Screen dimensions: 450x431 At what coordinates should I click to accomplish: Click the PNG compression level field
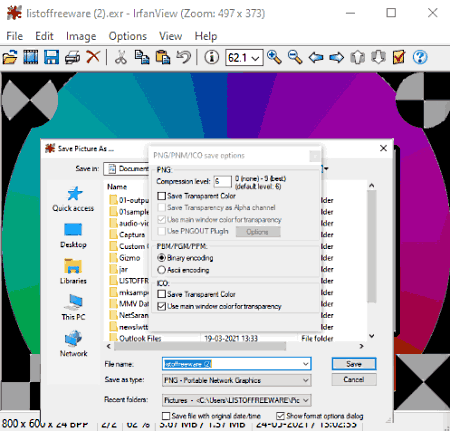point(222,181)
